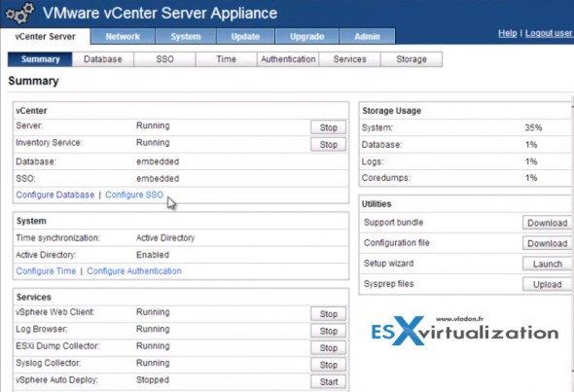Click the Summary page heading
This screenshot has height=392, width=574.
[x=33, y=81]
